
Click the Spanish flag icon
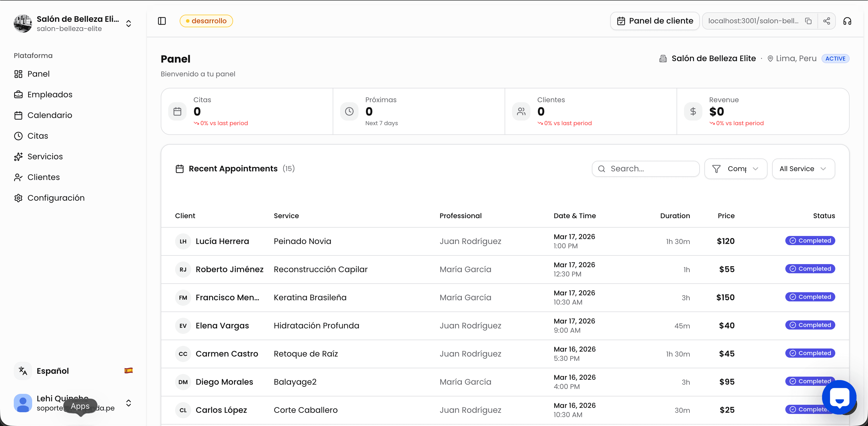tap(128, 371)
